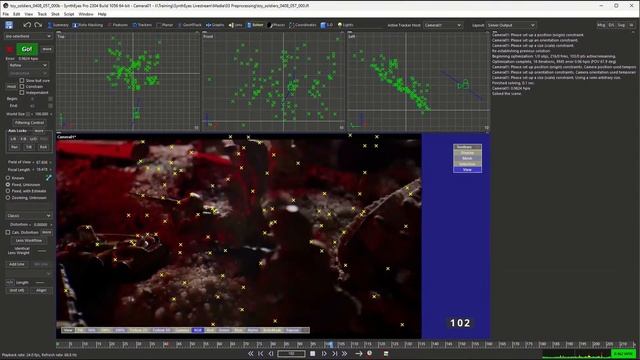Open the Lights room
Viewport: 640px width, 360px height.
[x=345, y=25]
